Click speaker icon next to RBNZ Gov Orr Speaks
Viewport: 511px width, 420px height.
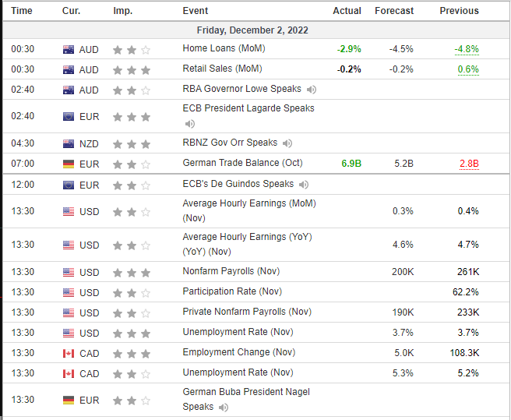287,143
